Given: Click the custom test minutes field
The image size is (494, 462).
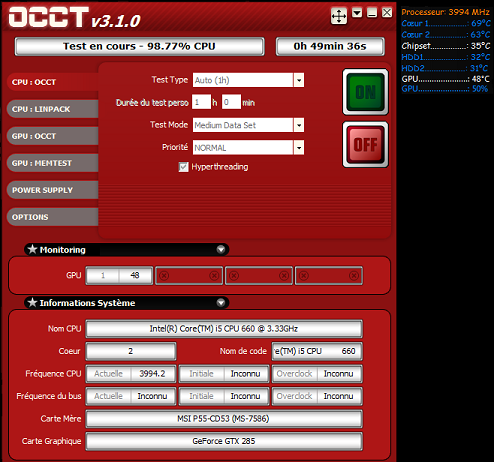Looking at the screenshot, I should [x=231, y=102].
